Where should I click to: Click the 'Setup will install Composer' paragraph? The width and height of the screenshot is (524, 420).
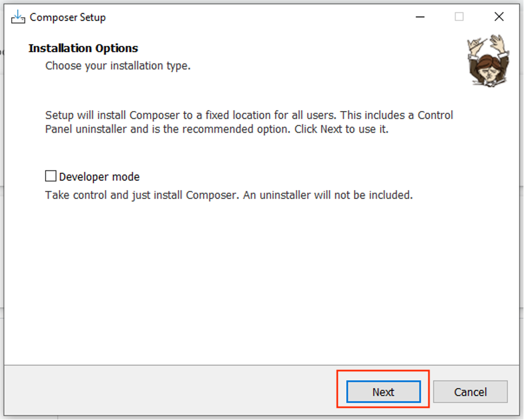pyautogui.click(x=249, y=122)
